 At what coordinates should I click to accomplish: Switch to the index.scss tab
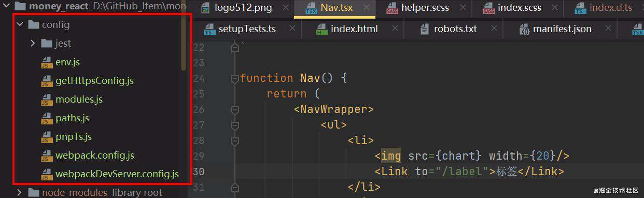(519, 8)
